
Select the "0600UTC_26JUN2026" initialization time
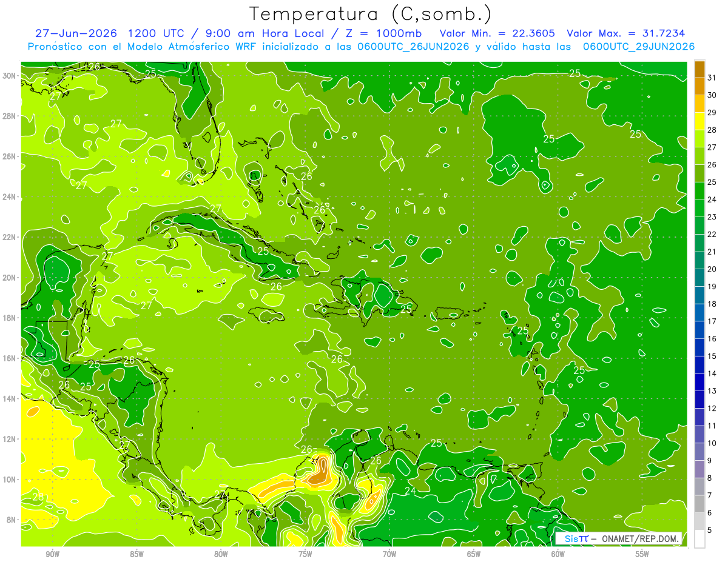(x=412, y=47)
